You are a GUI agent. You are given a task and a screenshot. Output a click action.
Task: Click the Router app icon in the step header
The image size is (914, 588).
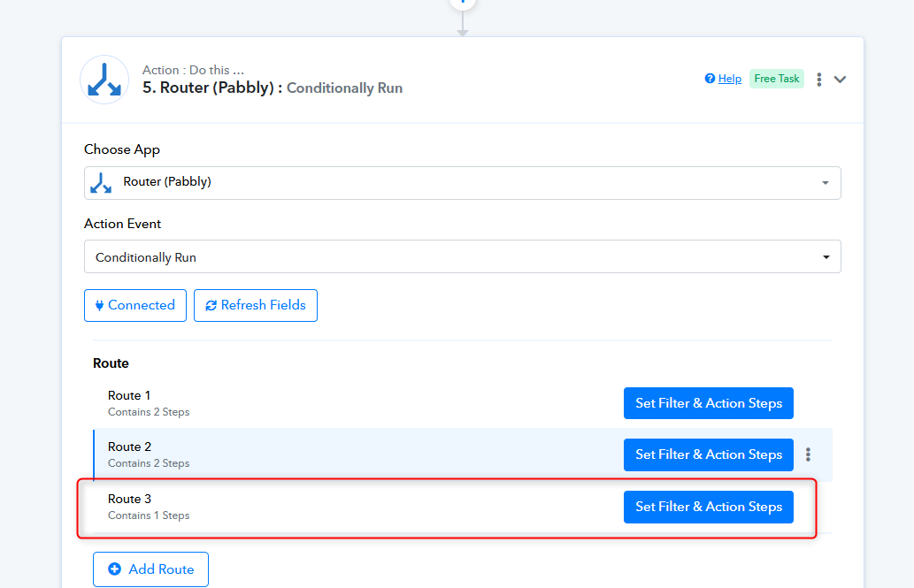click(104, 80)
